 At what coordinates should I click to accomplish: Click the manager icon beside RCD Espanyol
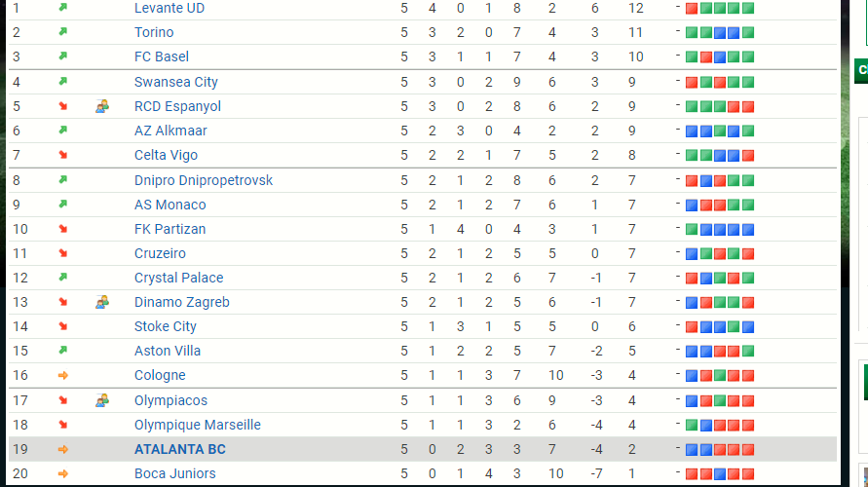(x=102, y=106)
